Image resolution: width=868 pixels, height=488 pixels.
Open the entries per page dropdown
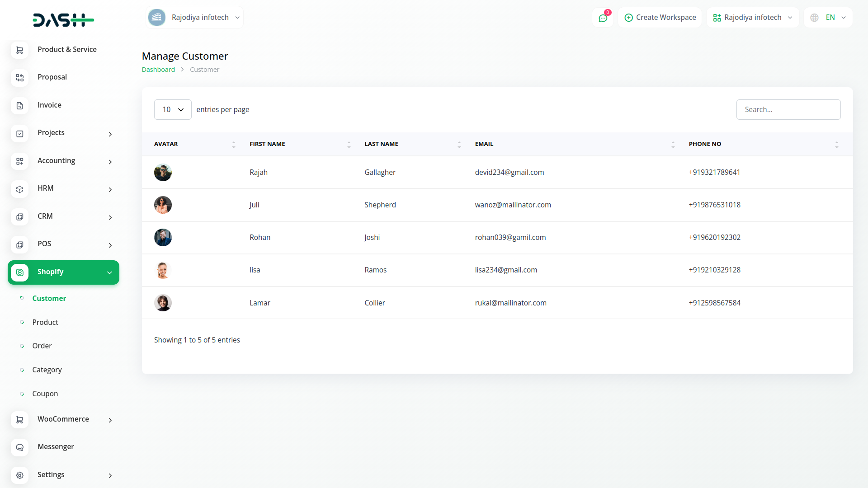[173, 110]
